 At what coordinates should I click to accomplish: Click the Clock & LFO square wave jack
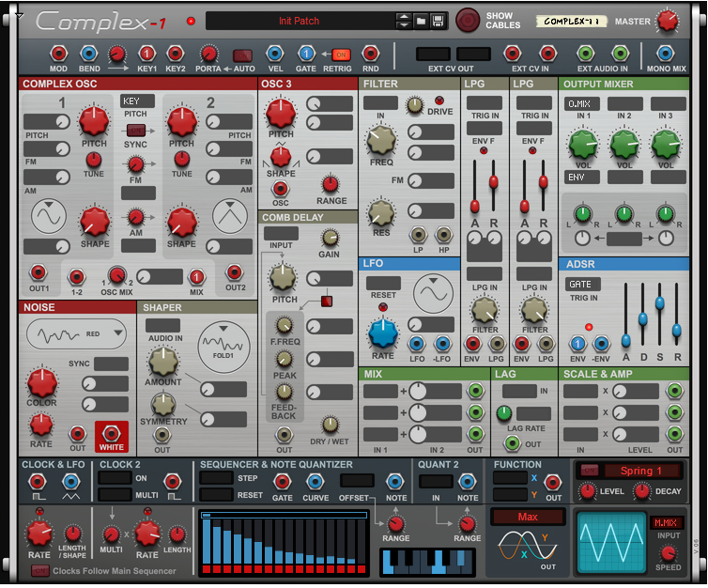(x=38, y=482)
